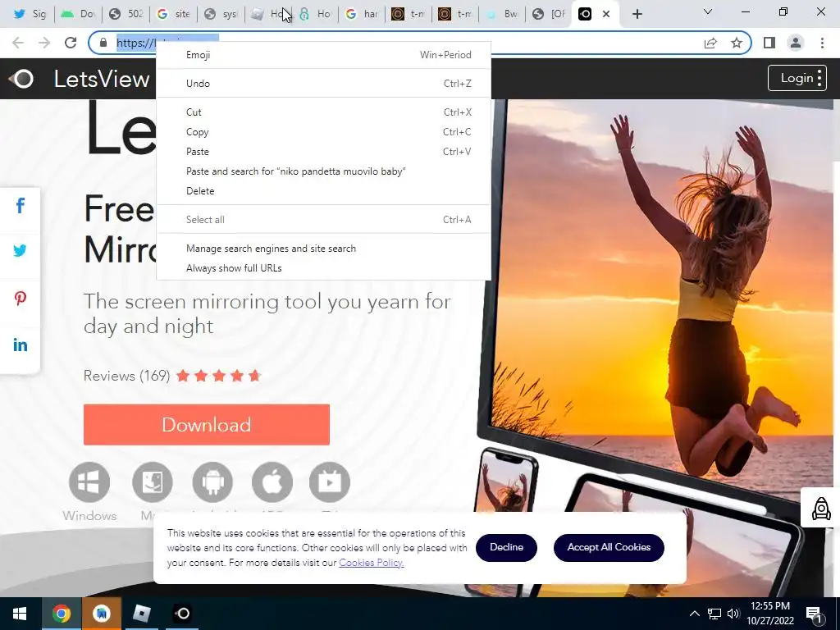Image resolution: width=840 pixels, height=630 pixels.
Task: Select the Android platform icon
Action: (212, 482)
